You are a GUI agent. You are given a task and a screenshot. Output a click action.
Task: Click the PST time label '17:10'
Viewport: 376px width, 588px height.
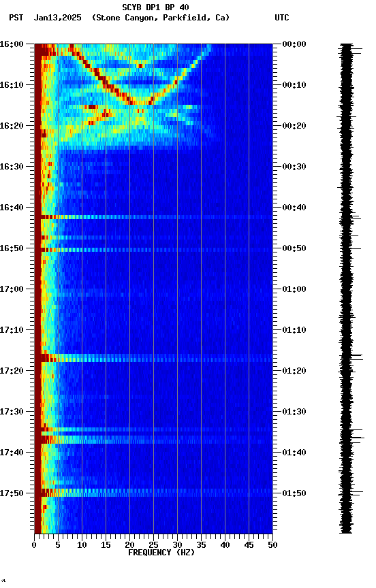tap(12, 330)
